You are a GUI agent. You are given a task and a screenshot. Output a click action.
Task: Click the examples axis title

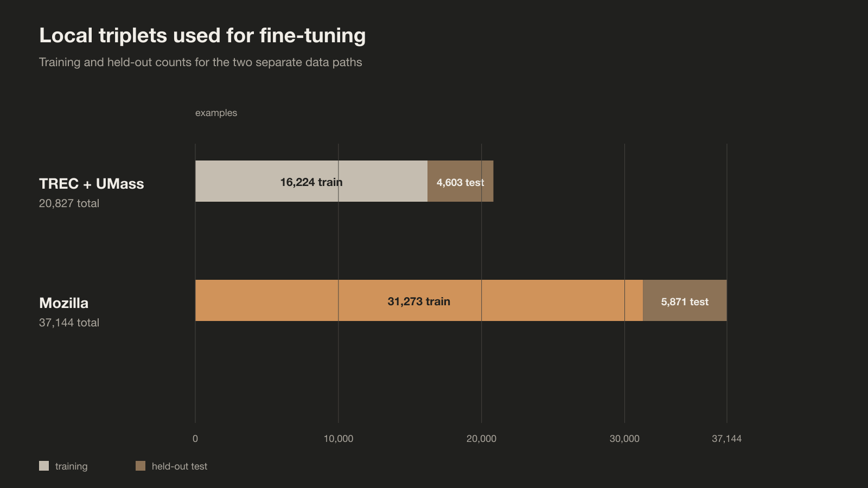tap(216, 113)
